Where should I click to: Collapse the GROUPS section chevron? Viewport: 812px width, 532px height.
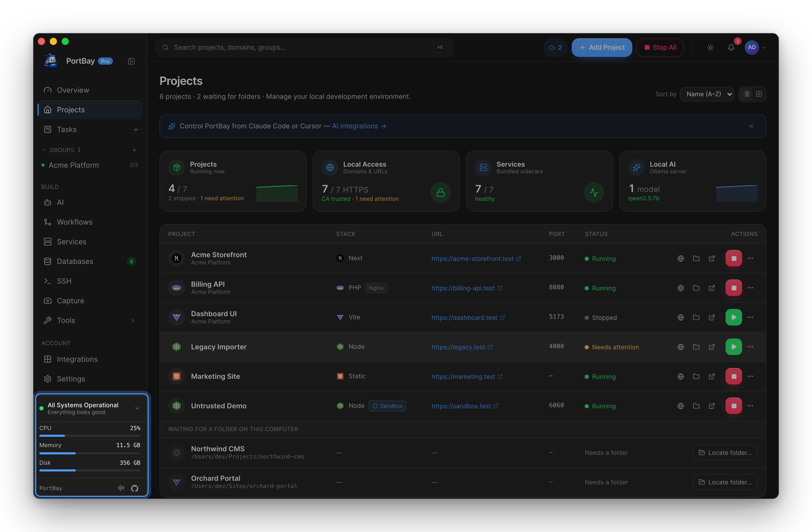coord(44,150)
